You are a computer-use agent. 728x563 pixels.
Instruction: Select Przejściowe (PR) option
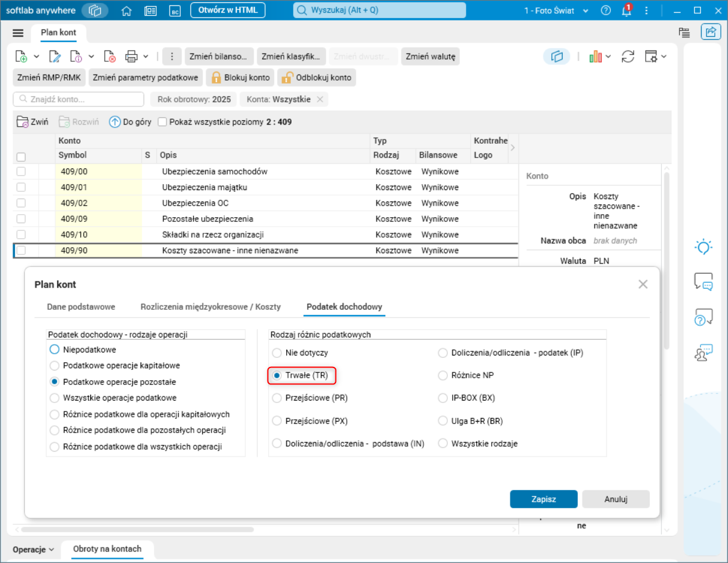pyautogui.click(x=310, y=398)
